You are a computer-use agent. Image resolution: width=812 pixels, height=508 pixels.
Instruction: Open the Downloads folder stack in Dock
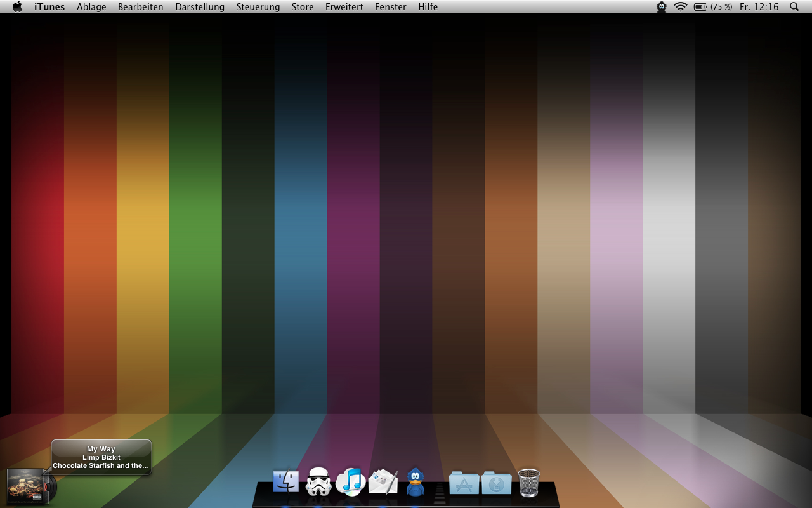click(497, 483)
